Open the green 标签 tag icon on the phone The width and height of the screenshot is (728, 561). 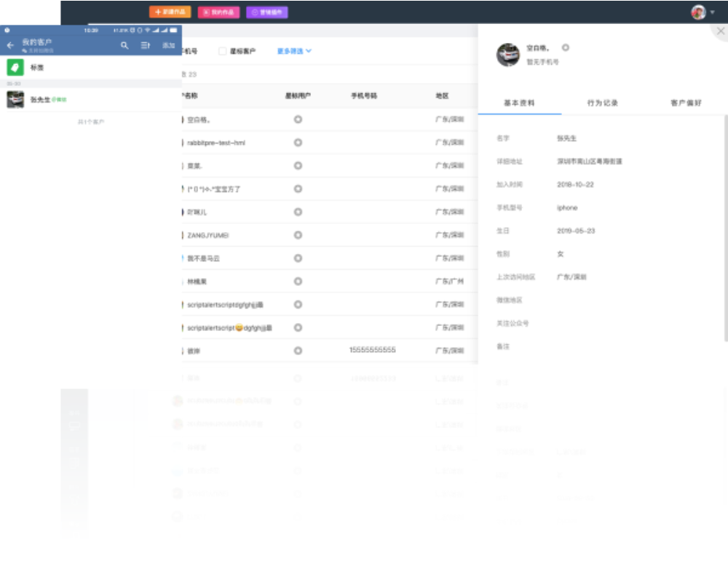(x=15, y=67)
